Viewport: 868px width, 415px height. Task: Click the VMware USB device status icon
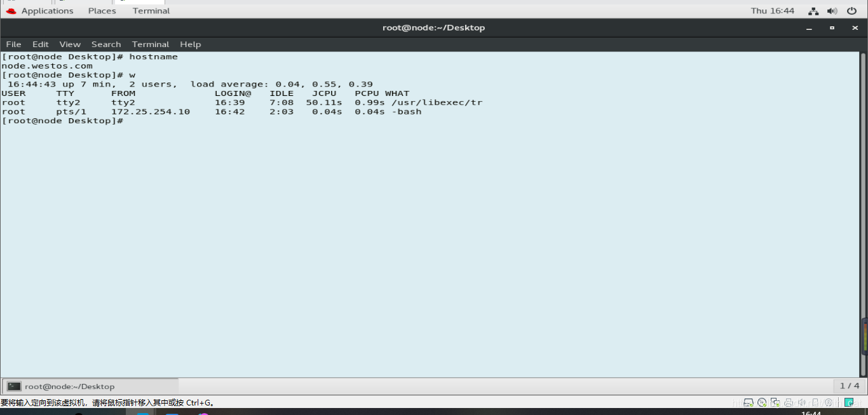815,402
